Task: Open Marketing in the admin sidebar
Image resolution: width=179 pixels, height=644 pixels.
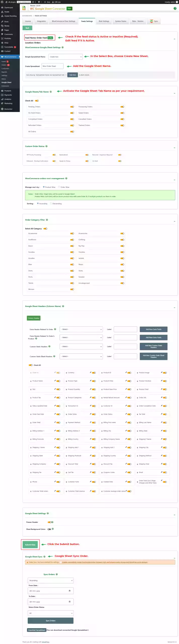Action: [8, 103]
